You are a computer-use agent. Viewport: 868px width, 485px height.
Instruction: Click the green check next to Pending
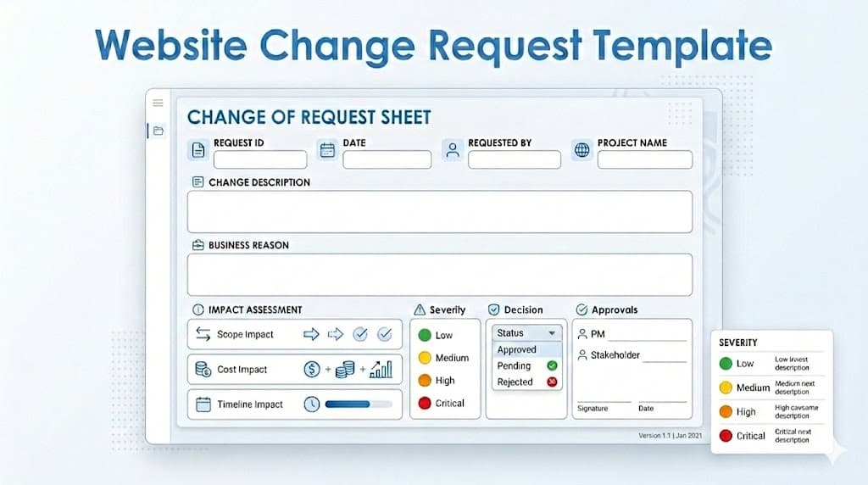(552, 365)
